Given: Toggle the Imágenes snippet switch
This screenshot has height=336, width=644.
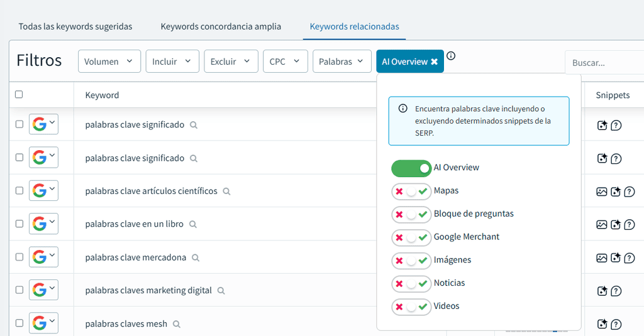Looking at the screenshot, I should point(411,261).
